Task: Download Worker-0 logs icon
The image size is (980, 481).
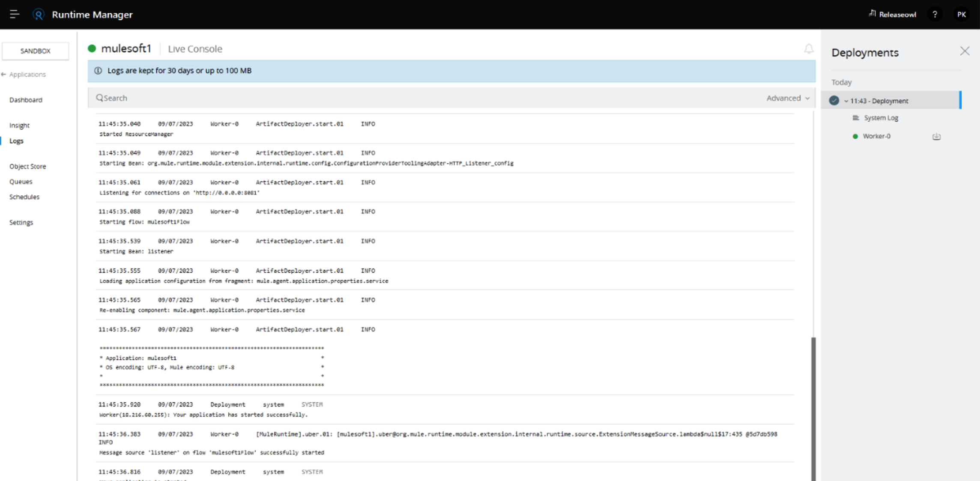Action: [x=937, y=136]
